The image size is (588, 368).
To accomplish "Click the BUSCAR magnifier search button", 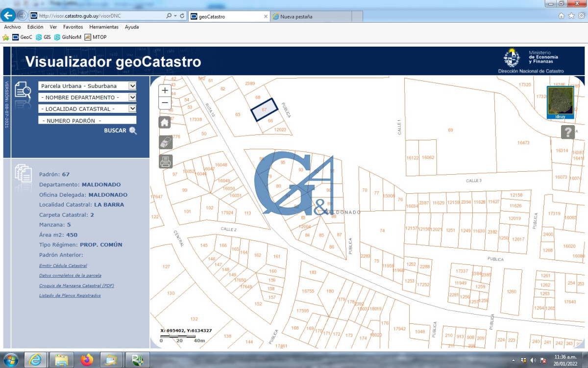I will [133, 131].
